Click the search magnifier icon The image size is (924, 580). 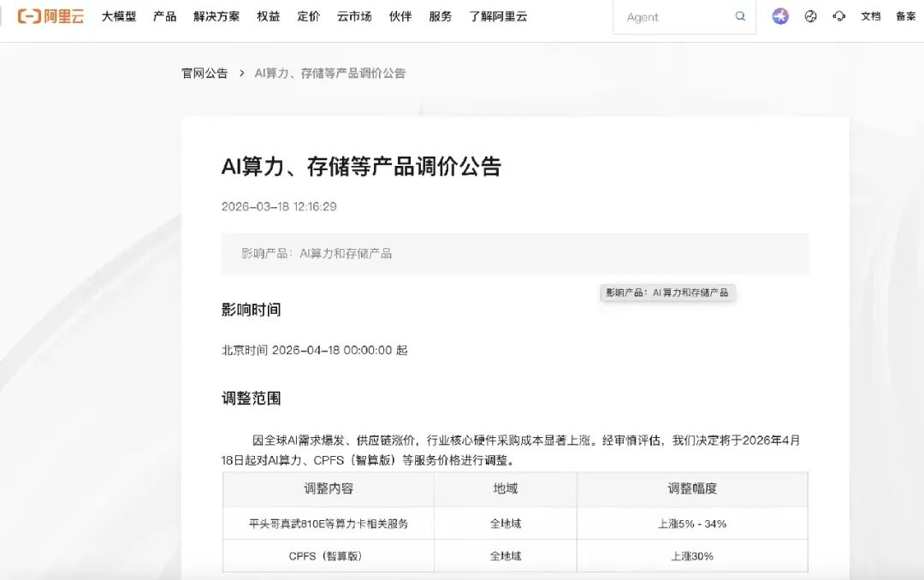coord(740,16)
